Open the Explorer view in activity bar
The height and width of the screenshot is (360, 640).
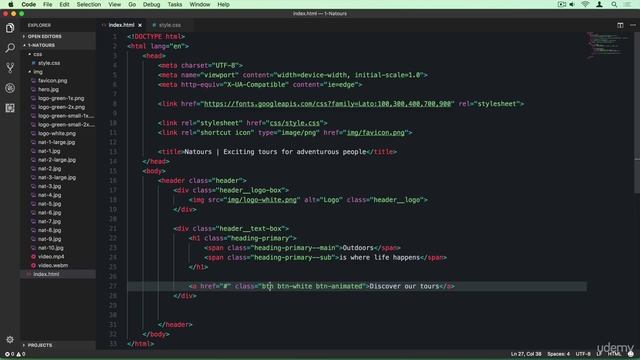pos(10,28)
